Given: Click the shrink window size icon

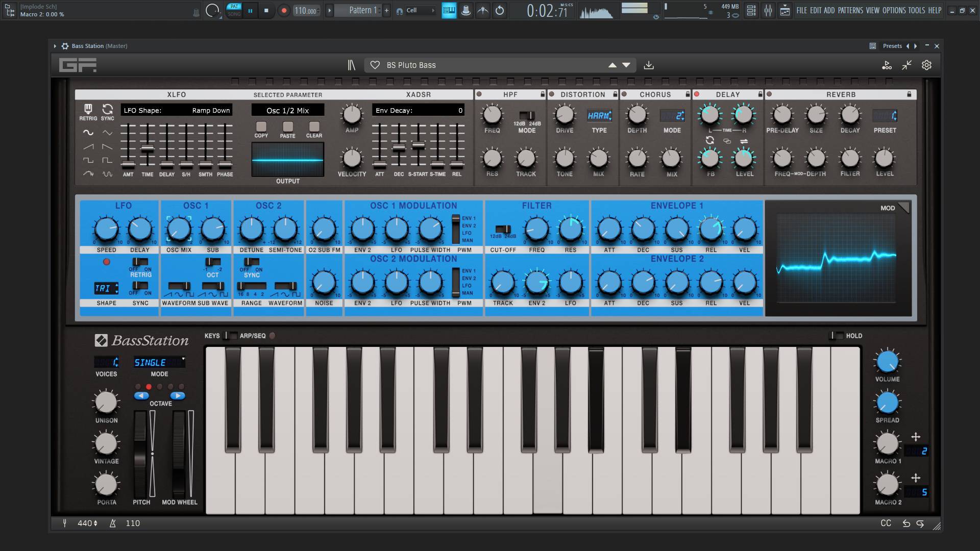Looking at the screenshot, I should pos(906,65).
